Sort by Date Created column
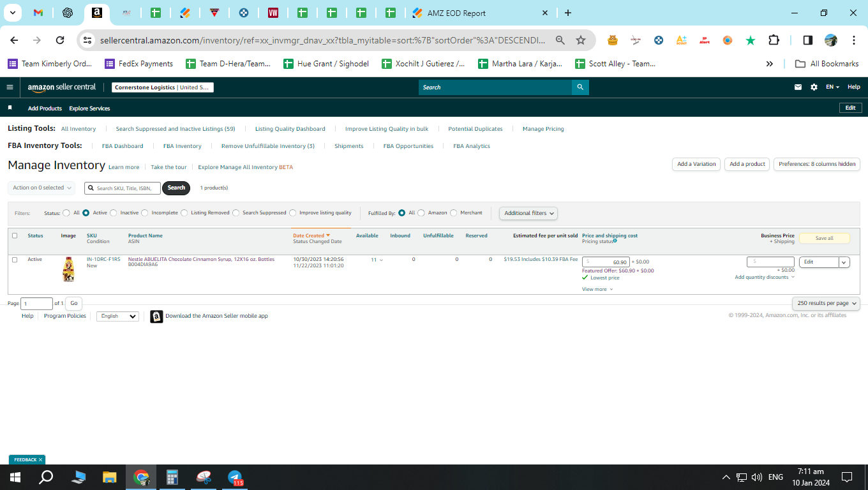 311,235
